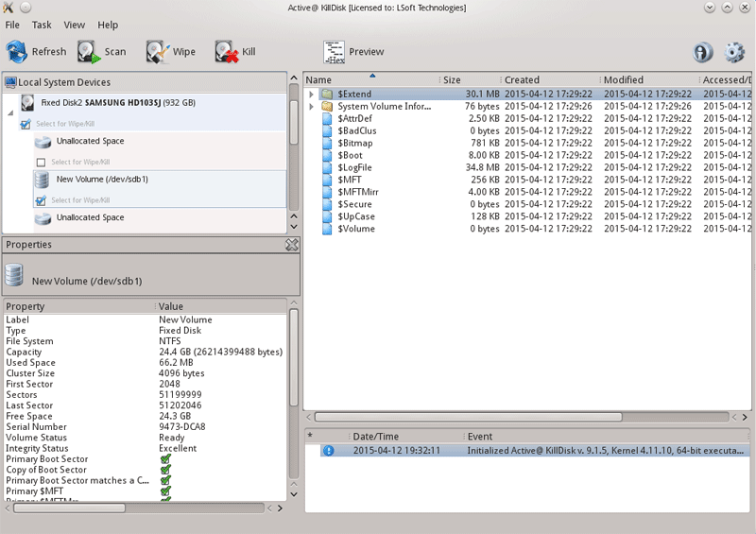The height and width of the screenshot is (534, 756).
Task: Close the Properties panel
Action: 292,245
